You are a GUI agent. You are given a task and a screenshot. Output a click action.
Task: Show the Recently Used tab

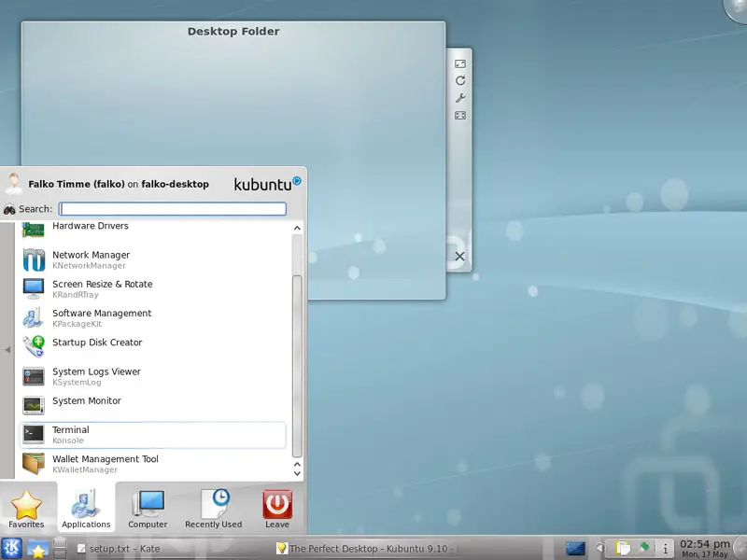[214, 509]
